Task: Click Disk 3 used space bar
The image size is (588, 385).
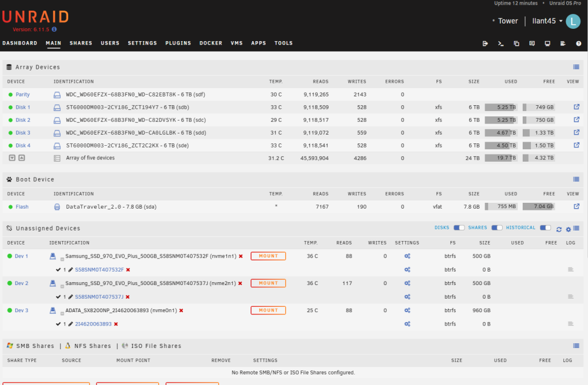Action: [501, 133]
